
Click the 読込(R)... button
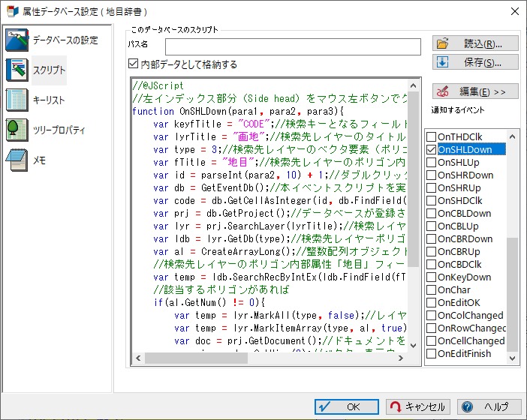475,43
